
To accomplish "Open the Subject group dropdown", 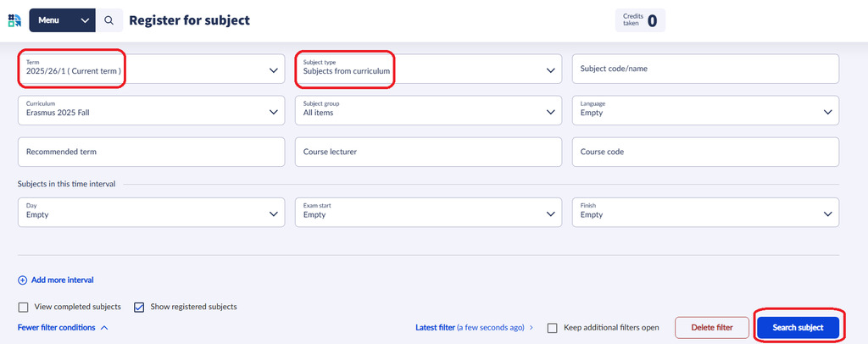I will (x=428, y=110).
